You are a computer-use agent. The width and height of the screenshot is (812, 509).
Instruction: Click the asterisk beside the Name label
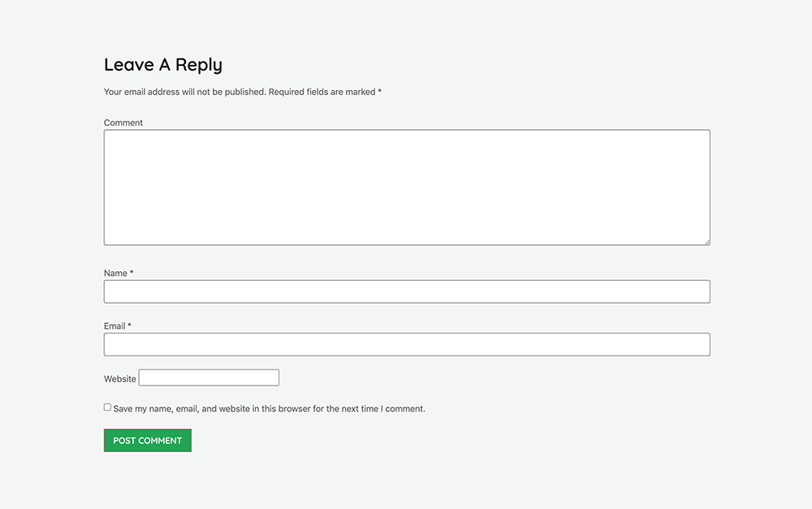tap(132, 273)
